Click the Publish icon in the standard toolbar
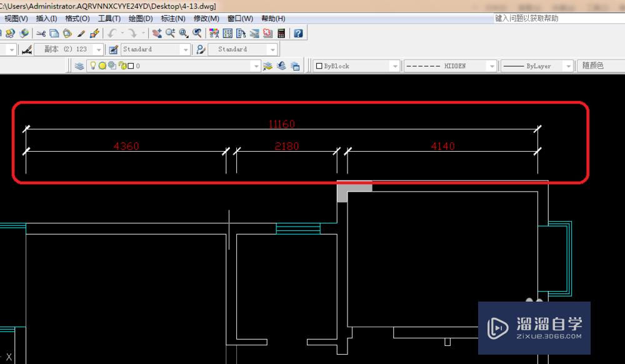This screenshot has height=364, width=625. pos(11,34)
